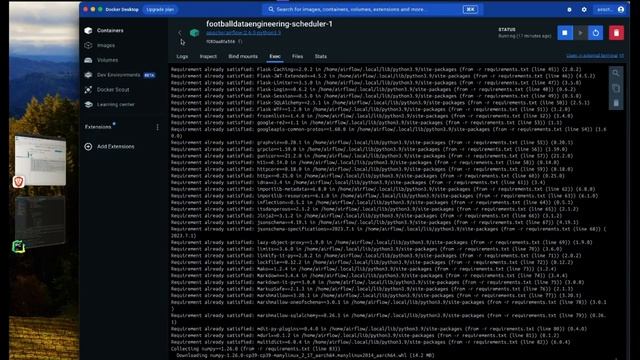Click the container cube icon near title

pyautogui.click(x=194, y=33)
